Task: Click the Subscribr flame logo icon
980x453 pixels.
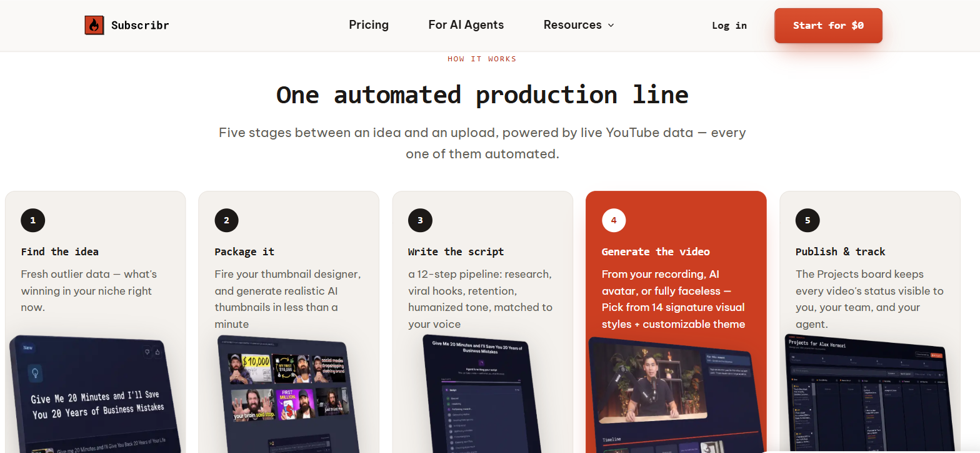Action: [x=94, y=25]
